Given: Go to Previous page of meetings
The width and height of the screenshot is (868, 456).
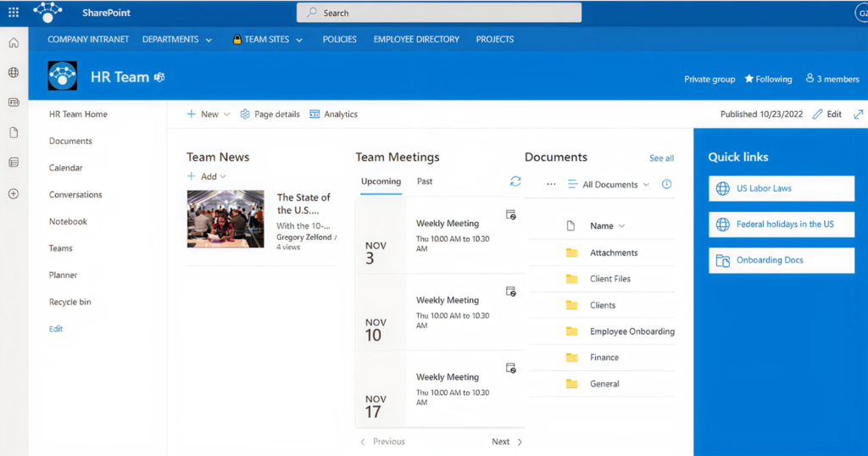Looking at the screenshot, I should pos(382,442).
